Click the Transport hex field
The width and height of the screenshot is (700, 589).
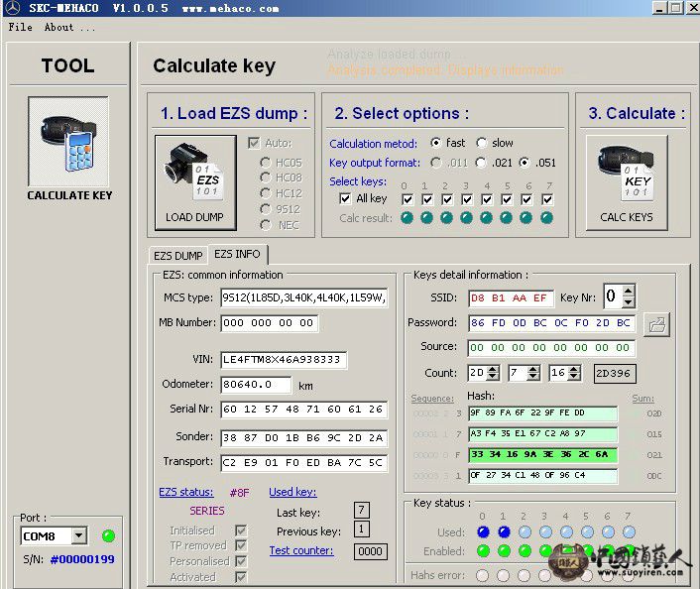tap(304, 463)
